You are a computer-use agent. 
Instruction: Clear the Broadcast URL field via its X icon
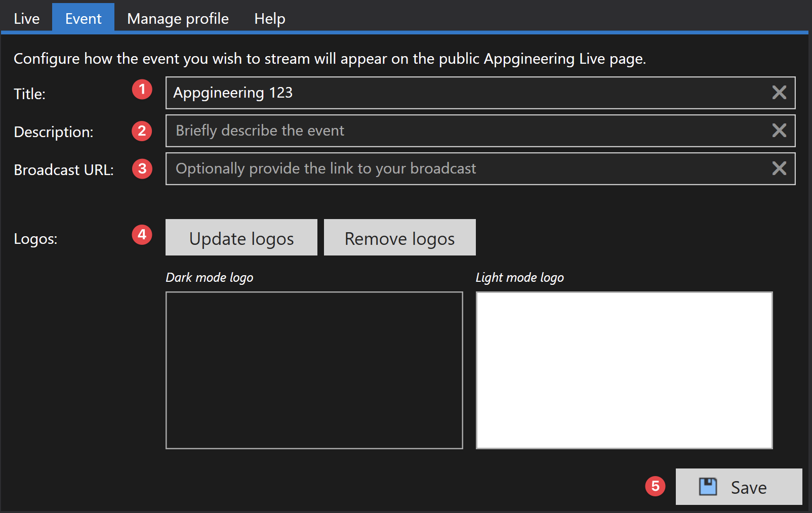pos(779,168)
